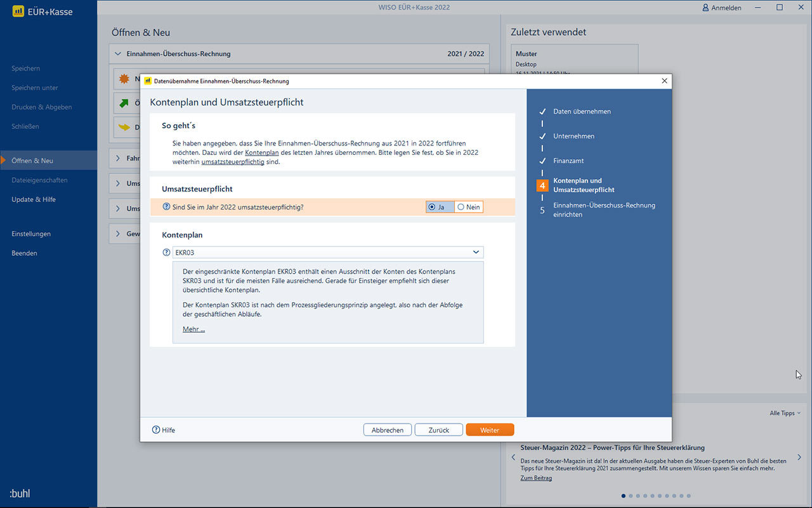Click the Anmelden user icon
The height and width of the screenshot is (508, 812).
click(705, 8)
